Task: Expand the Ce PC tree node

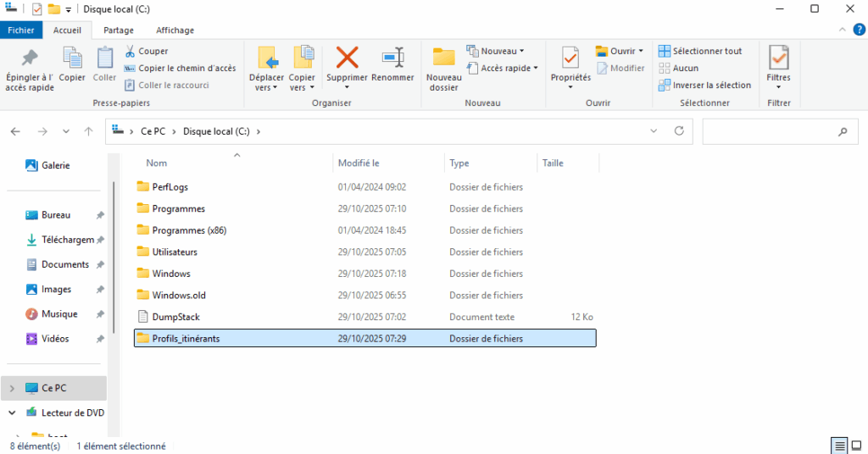Action: (11, 388)
